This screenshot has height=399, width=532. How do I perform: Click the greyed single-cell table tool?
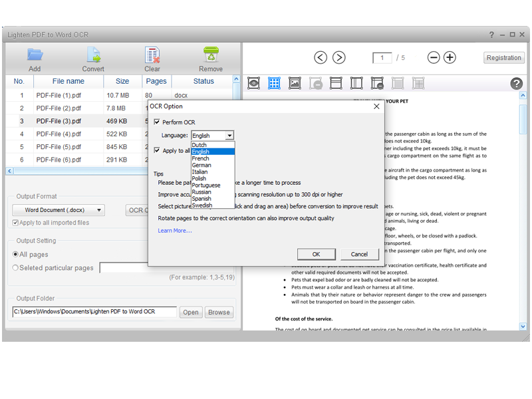[x=398, y=83]
